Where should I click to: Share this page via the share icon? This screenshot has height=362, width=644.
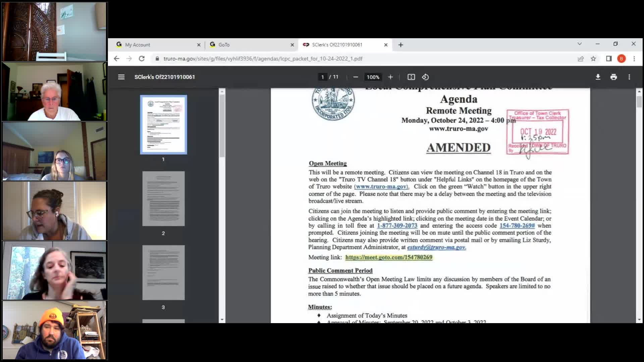tap(581, 59)
